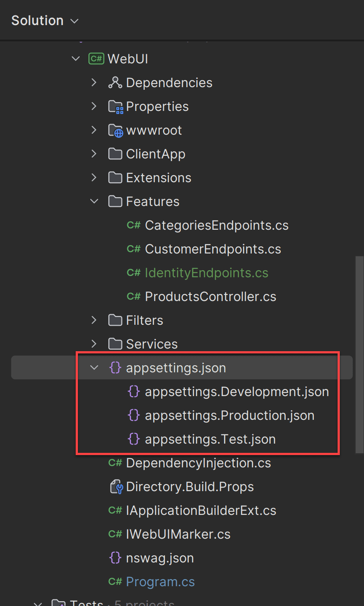Click the wwwroot globe folder icon
Screen dimensions: 364x606
[x=115, y=130]
